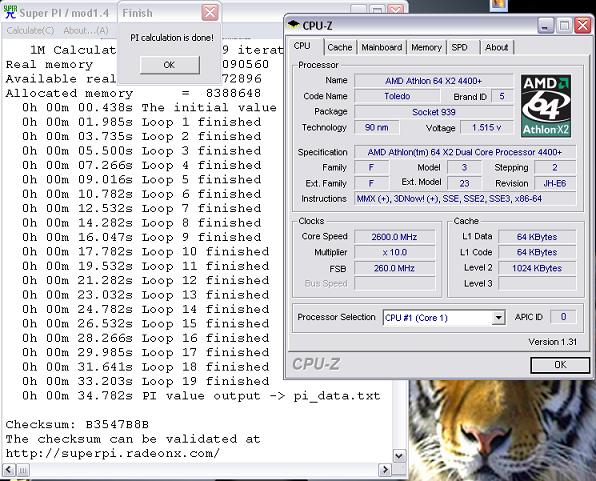Click the Super PI horizontal scroll right arrow
The image size is (596, 481).
coord(385,470)
